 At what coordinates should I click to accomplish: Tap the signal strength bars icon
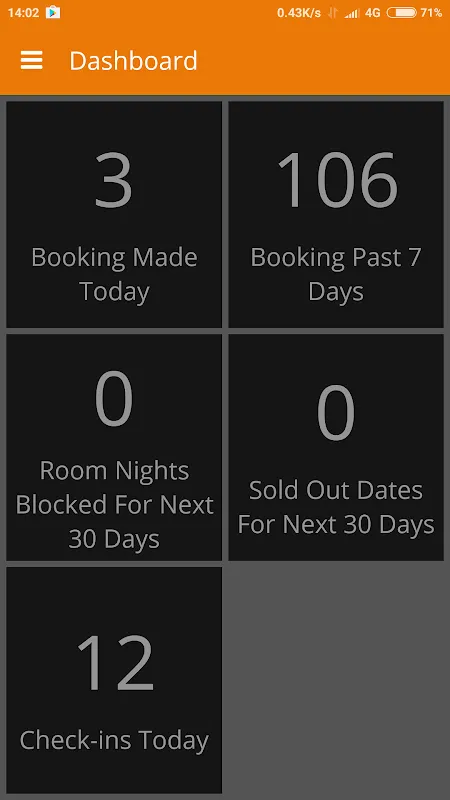coord(352,13)
